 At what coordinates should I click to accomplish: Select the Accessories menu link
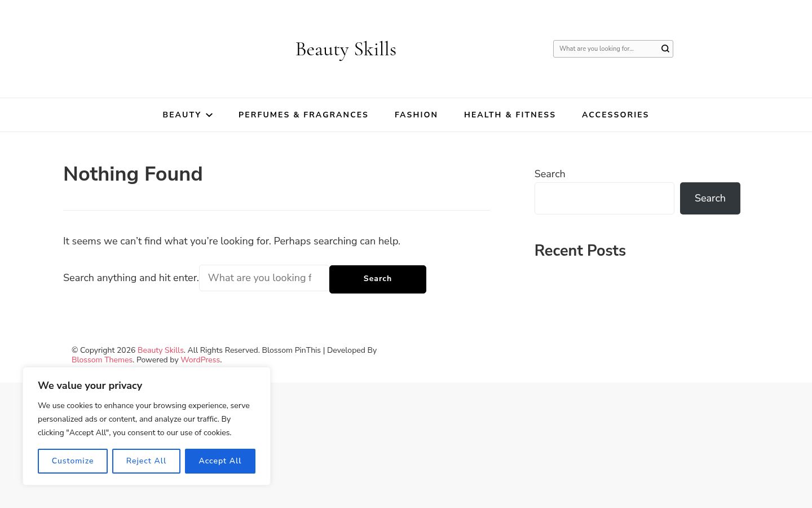click(x=615, y=115)
